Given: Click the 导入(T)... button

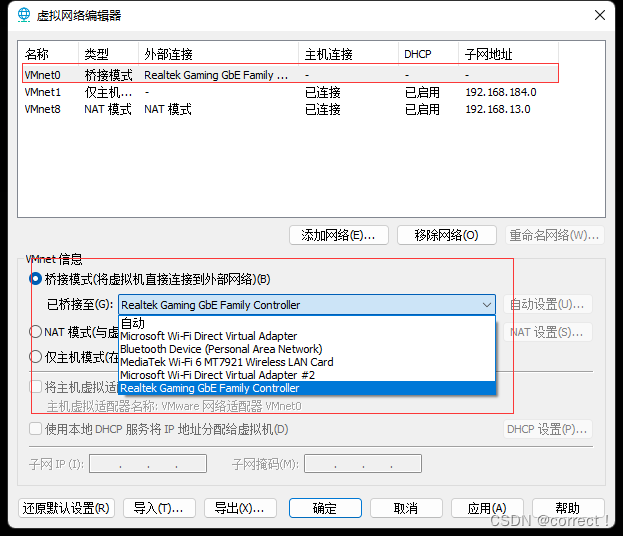Looking at the screenshot, I should tap(159, 508).
